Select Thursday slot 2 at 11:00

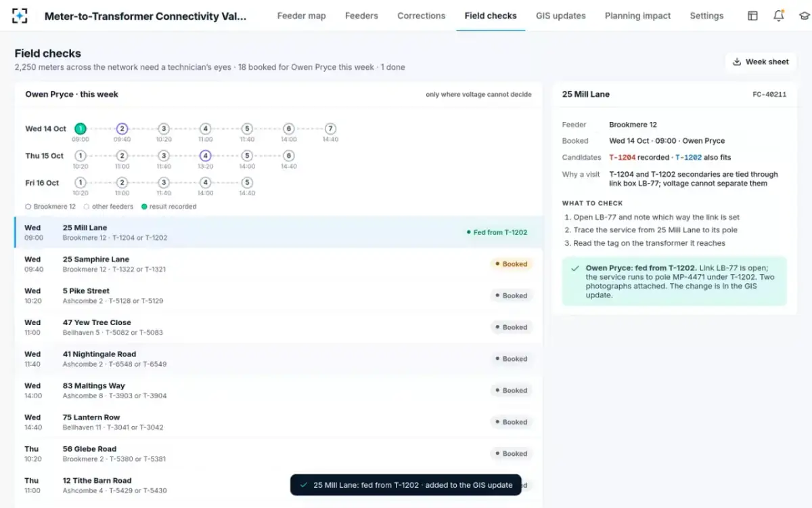tap(122, 156)
